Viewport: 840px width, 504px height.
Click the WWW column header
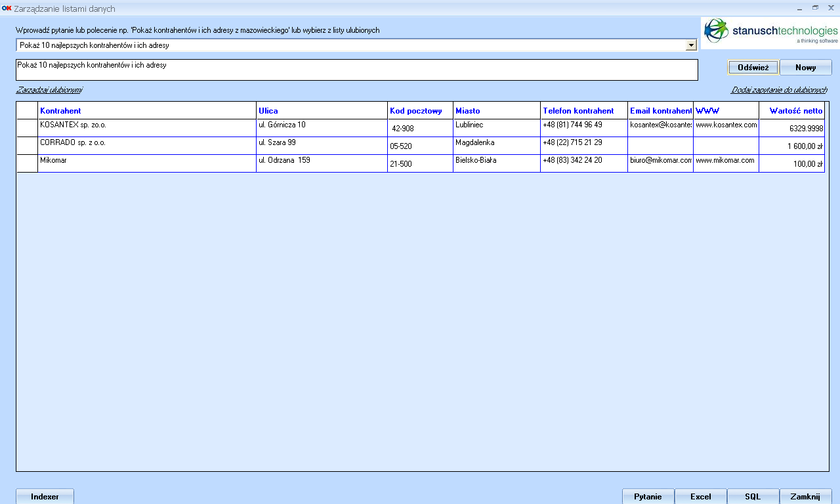pos(726,110)
